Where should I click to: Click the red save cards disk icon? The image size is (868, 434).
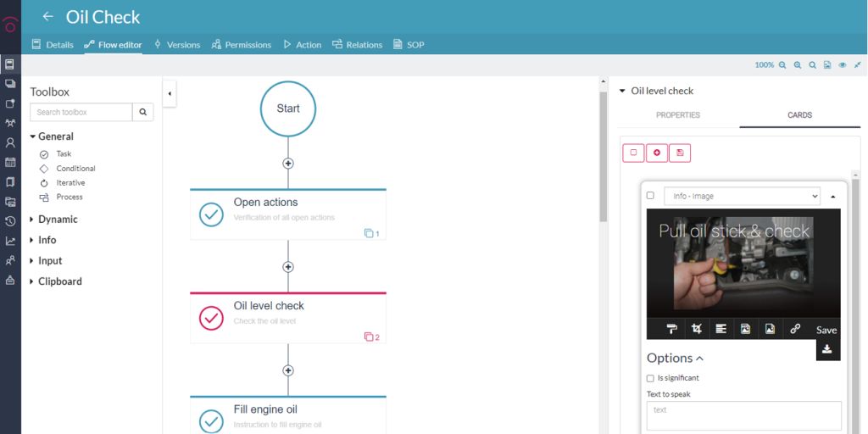tap(680, 153)
